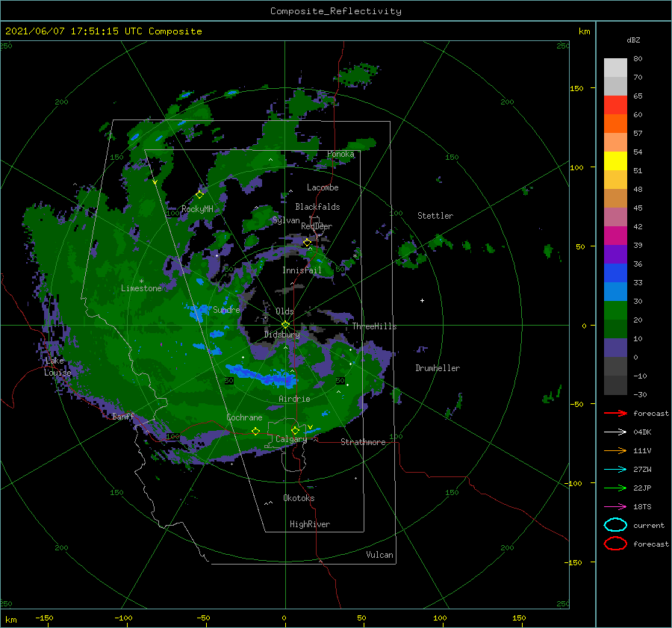Click the 2021/06/07 17:51:15 UTC Composite timestamp
Image resolution: width=672 pixels, height=628 pixels.
(x=103, y=31)
